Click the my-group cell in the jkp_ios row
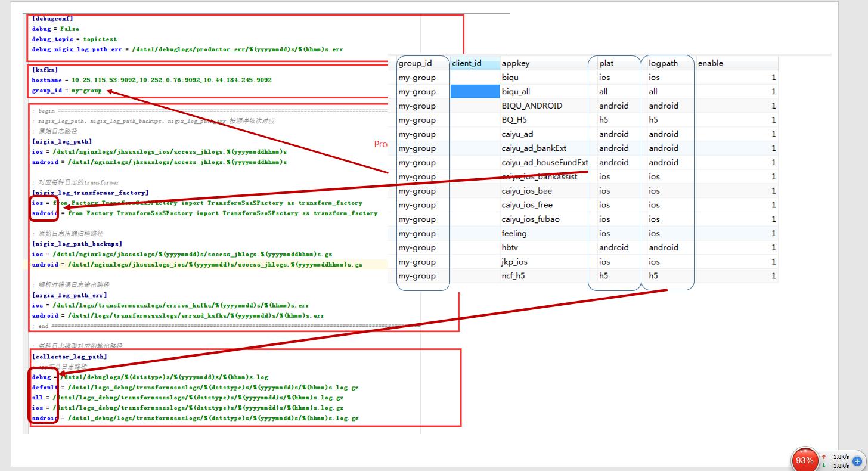Viewport: 868px width, 471px height. (x=417, y=262)
